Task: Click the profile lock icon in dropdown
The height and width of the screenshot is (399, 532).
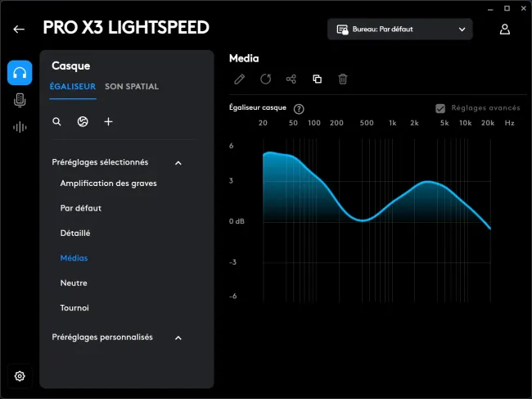Action: coord(342,29)
